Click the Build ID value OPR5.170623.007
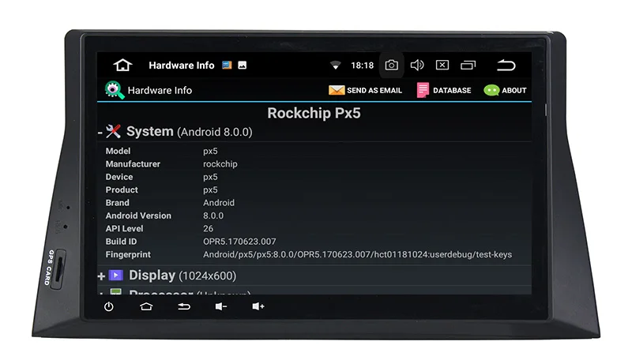Image resolution: width=632 pixels, height=364 pixels. click(x=239, y=242)
